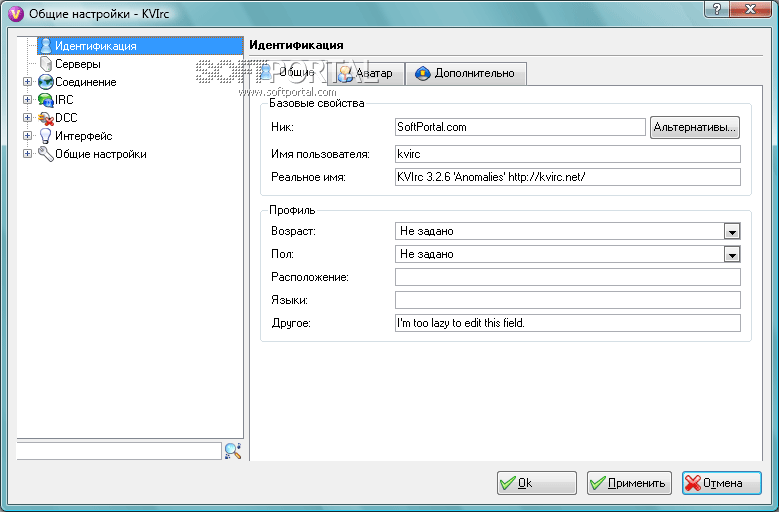Switch to the Дополнительно tab
The image size is (779, 512).
pyautogui.click(x=466, y=73)
